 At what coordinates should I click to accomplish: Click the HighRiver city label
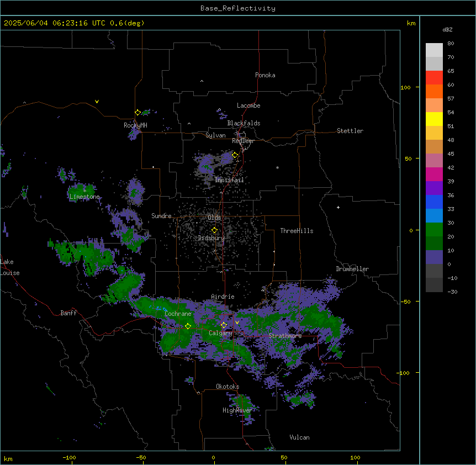click(x=237, y=410)
